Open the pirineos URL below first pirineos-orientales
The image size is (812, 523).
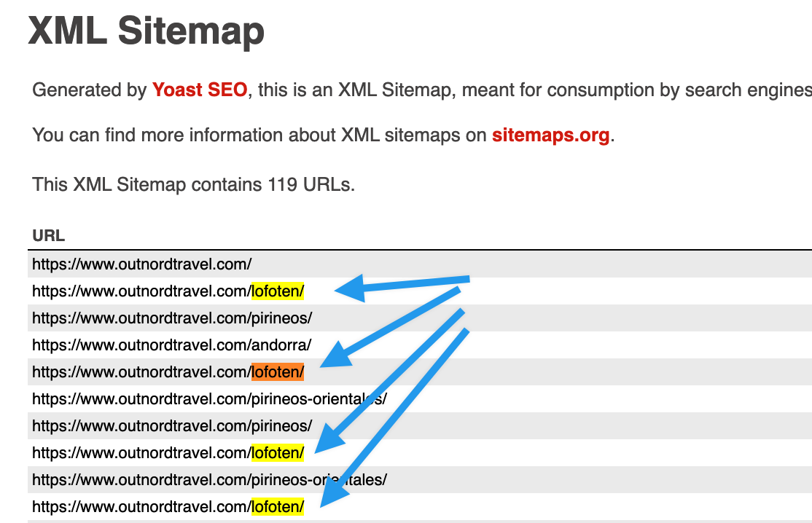pos(172,425)
